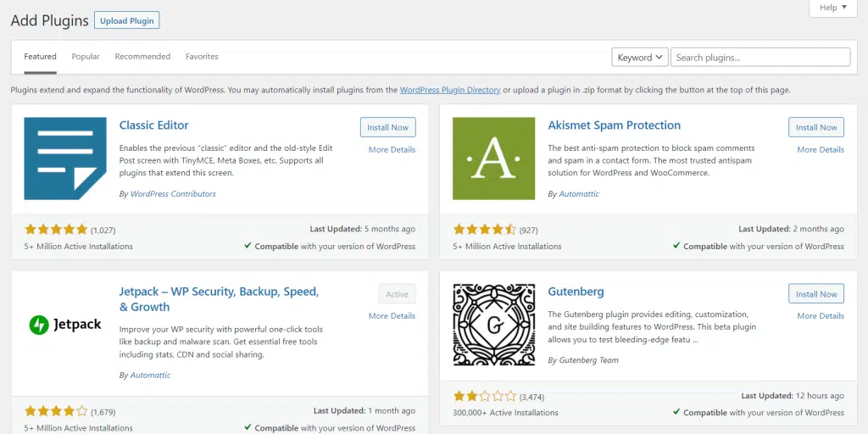Screen dimensions: 868x434
Task: Open the Keyword search type dropdown
Action: click(640, 57)
